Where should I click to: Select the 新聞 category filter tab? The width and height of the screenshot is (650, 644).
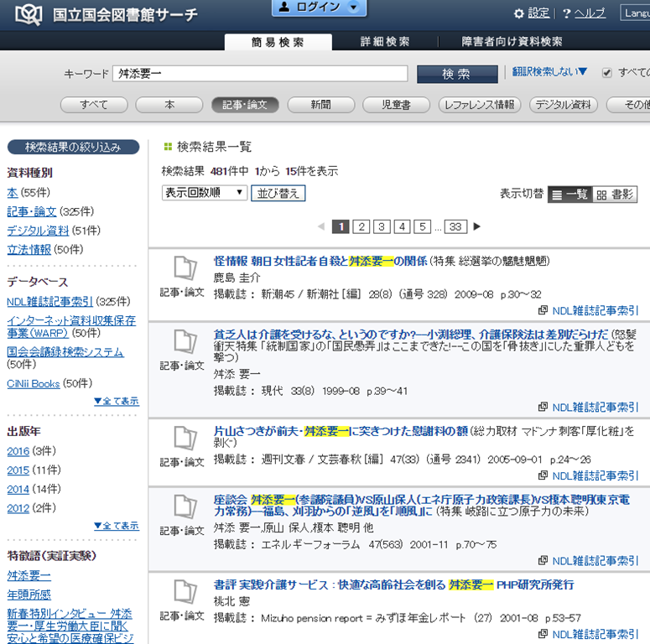(320, 105)
